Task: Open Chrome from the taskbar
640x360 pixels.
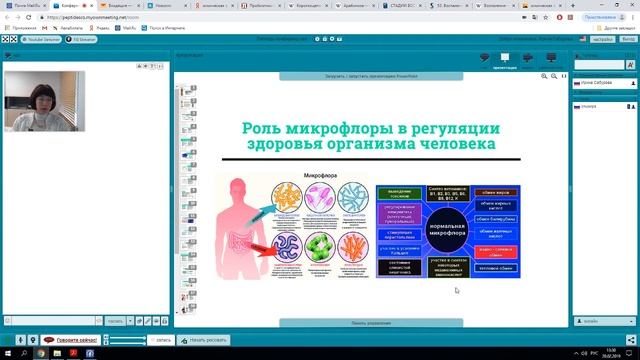Action: pyautogui.click(x=40, y=353)
